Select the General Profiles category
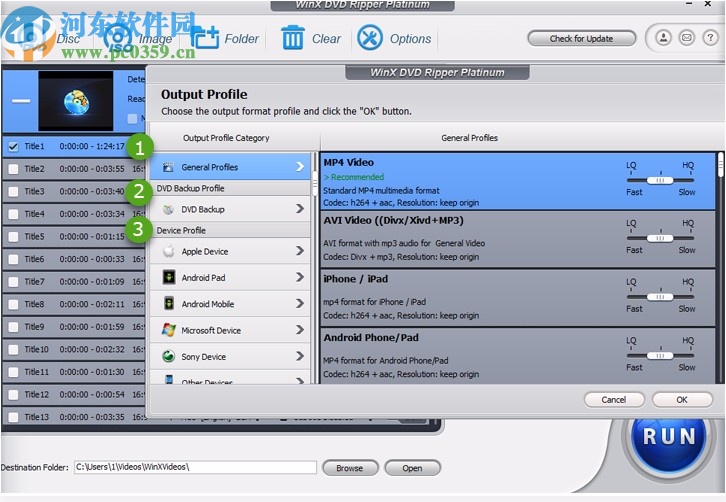This screenshot has height=502, width=726. pyautogui.click(x=230, y=167)
